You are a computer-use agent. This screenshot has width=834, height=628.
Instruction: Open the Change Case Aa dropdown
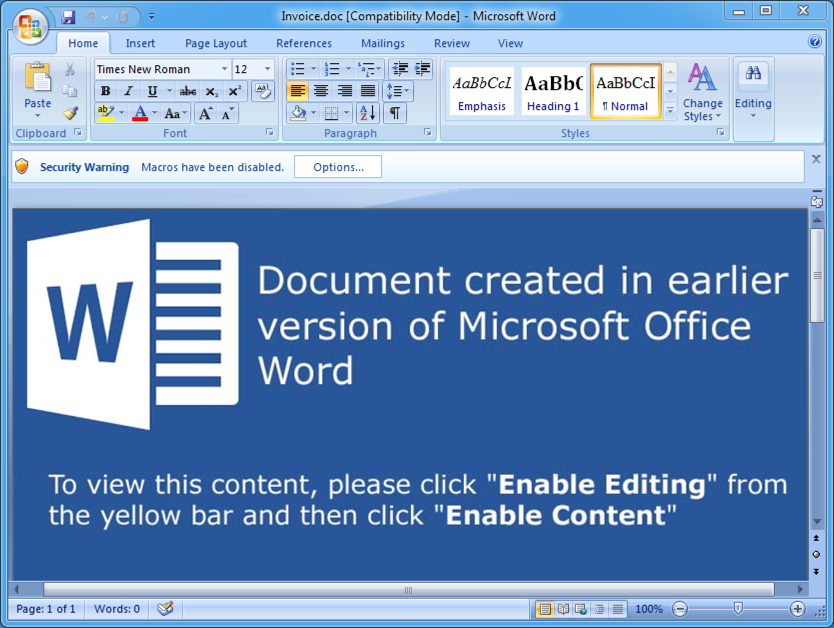(x=175, y=113)
